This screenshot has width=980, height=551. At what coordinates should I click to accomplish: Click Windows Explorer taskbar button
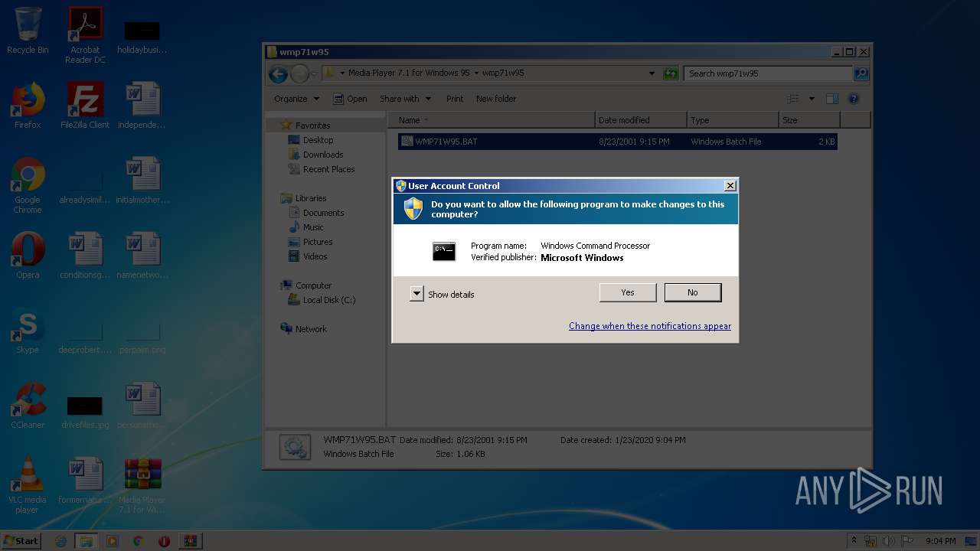(87, 541)
